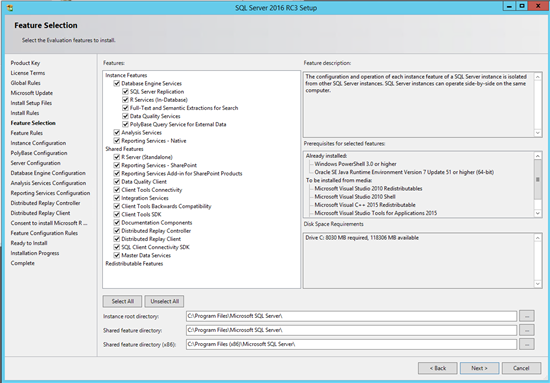Image resolution: width=550 pixels, height=383 pixels.
Task: Edit Shared feature directory (x86) field
Action: coord(351,344)
